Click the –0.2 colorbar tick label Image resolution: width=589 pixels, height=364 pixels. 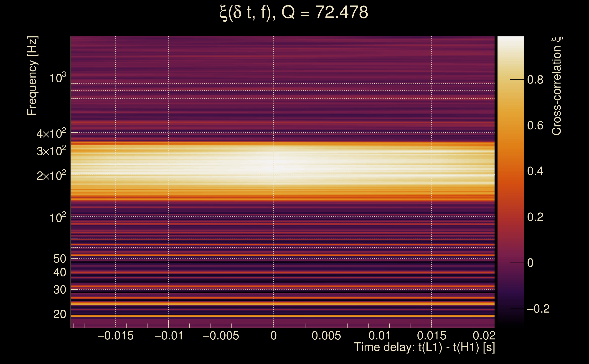(538, 309)
